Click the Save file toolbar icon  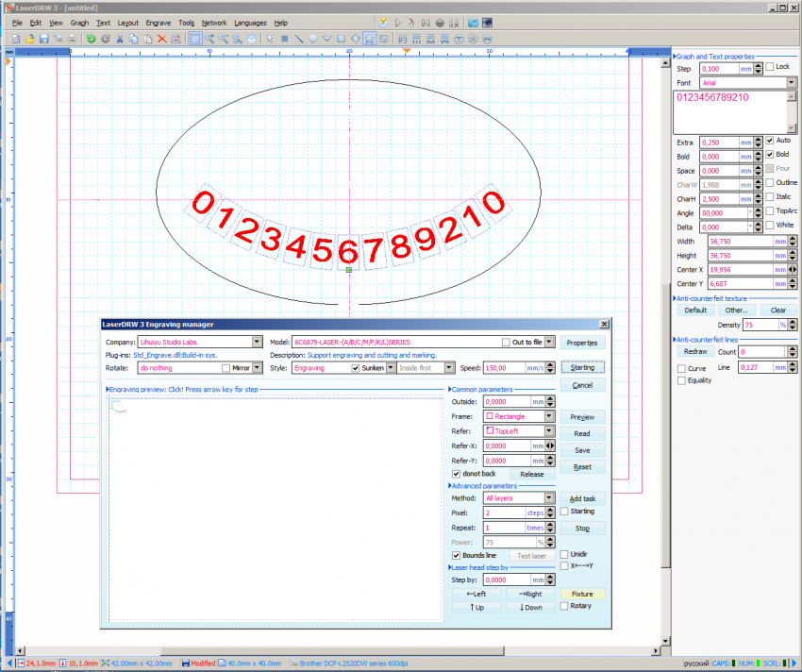tap(43, 39)
